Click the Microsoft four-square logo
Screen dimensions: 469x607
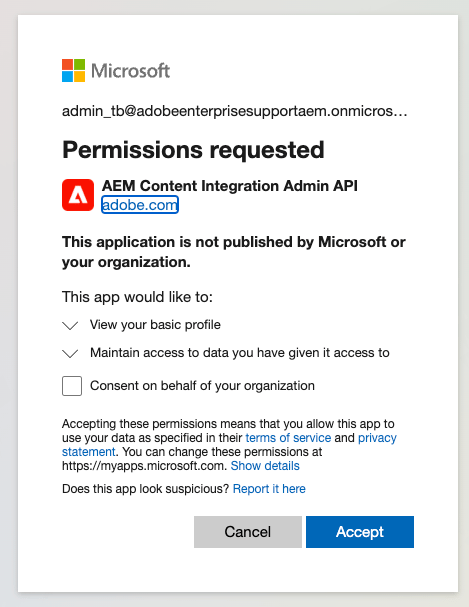pos(74,70)
